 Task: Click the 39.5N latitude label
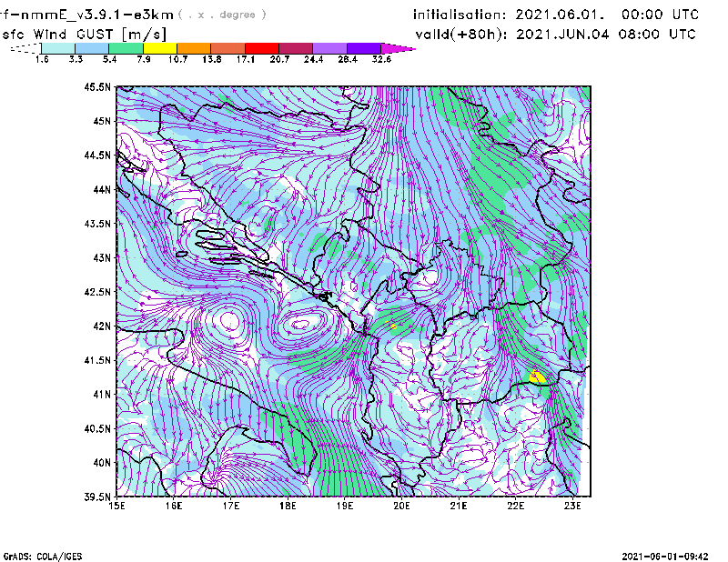point(97,497)
